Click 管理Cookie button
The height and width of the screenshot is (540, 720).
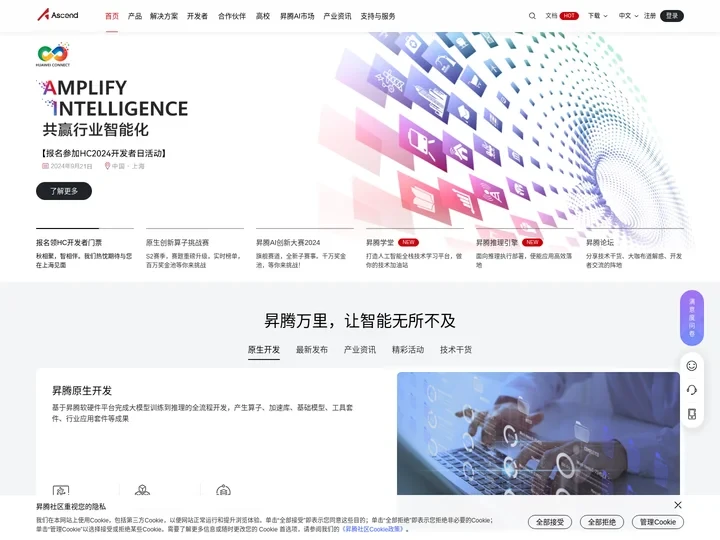click(658, 522)
